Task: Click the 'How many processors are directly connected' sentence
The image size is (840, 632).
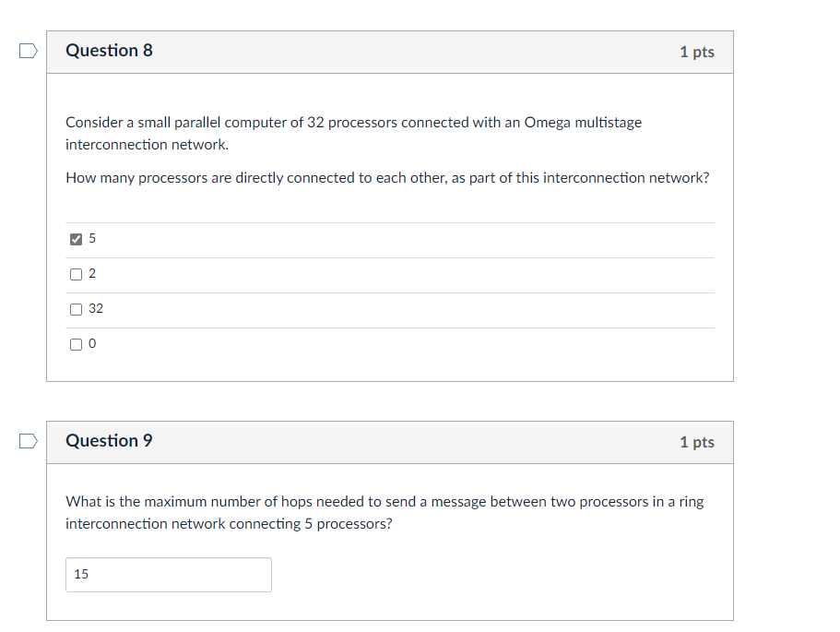Action: [387, 178]
